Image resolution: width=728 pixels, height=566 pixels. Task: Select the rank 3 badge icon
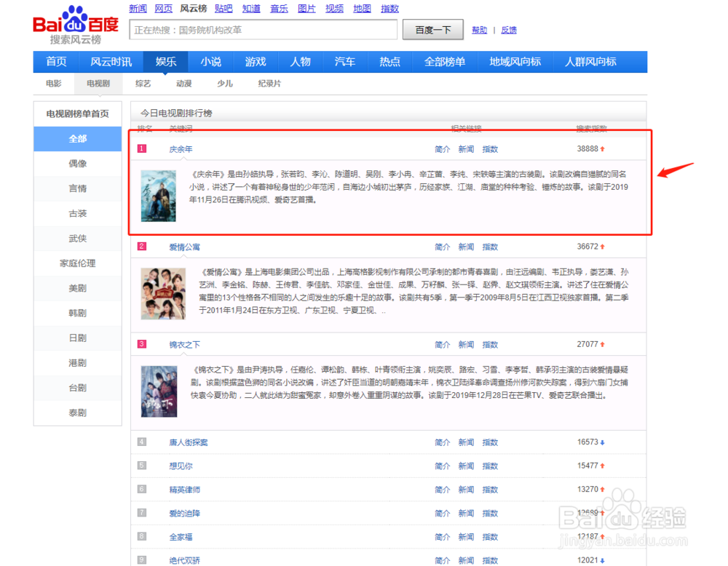click(x=142, y=344)
